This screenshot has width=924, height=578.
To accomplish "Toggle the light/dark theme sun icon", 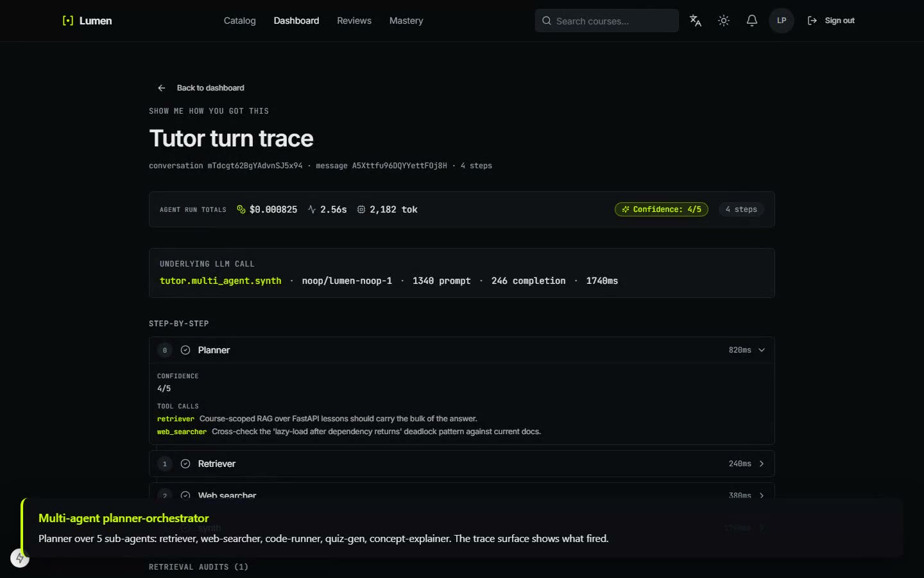I will pos(724,21).
